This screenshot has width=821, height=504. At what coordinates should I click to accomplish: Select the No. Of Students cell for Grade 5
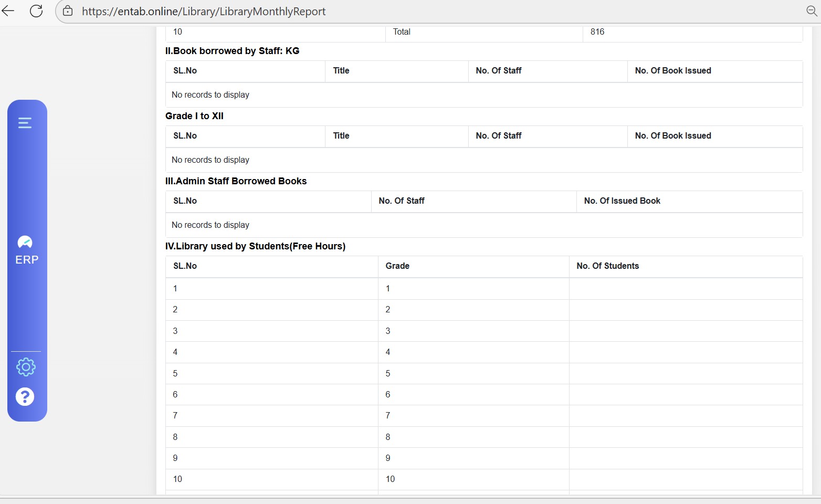[685, 374]
